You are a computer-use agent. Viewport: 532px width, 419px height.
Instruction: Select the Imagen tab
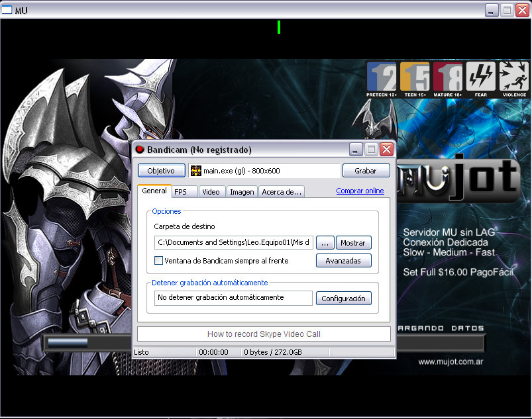(x=242, y=192)
